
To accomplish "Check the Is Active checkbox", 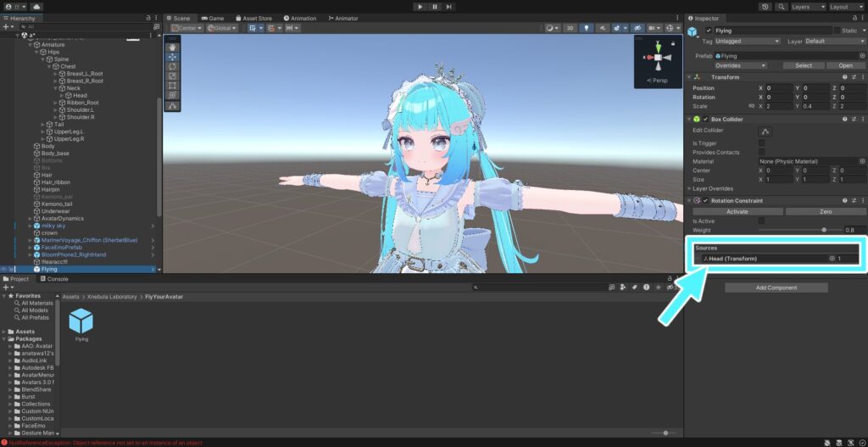I will tap(761, 221).
